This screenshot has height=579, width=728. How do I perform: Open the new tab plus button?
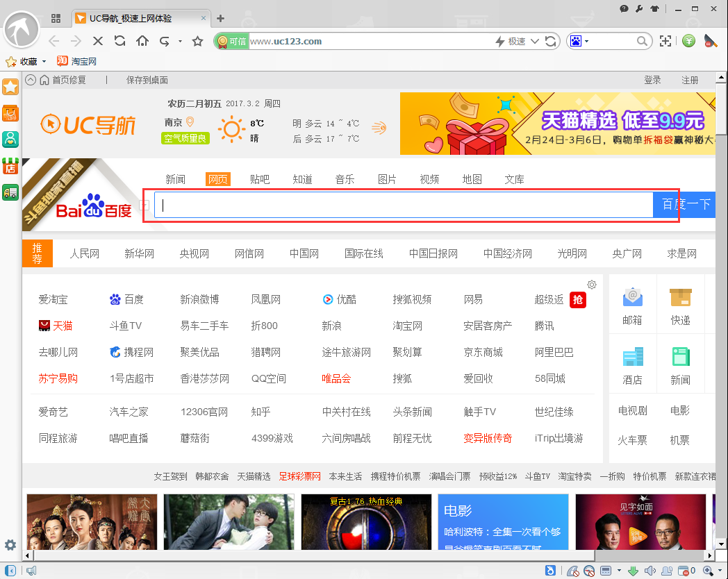coord(220,18)
